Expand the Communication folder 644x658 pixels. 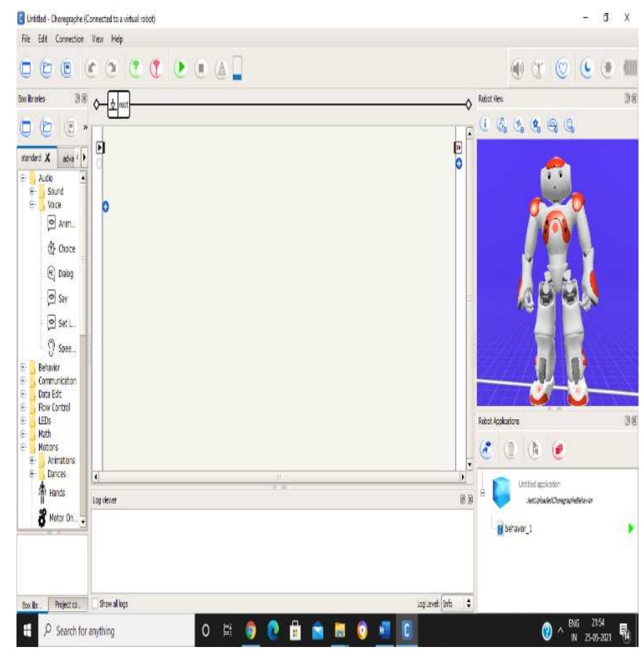(23, 381)
